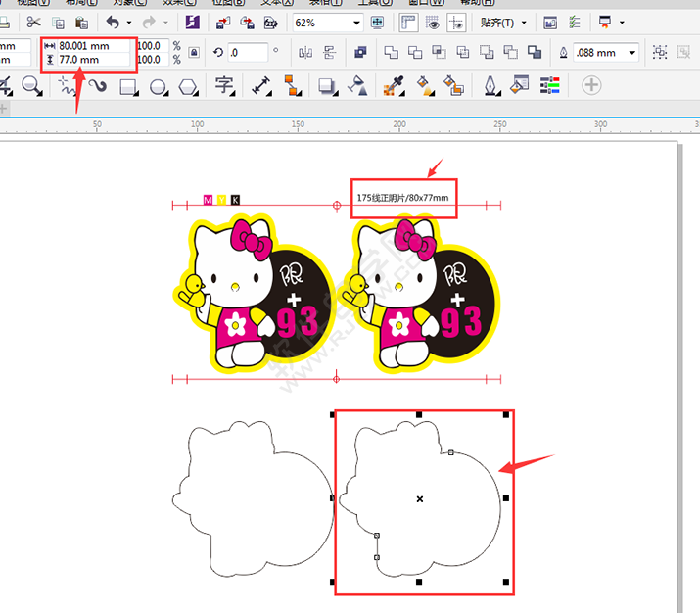Click the yellow Y color swatch
Viewport: 700px width, 613px height.
tap(221, 200)
